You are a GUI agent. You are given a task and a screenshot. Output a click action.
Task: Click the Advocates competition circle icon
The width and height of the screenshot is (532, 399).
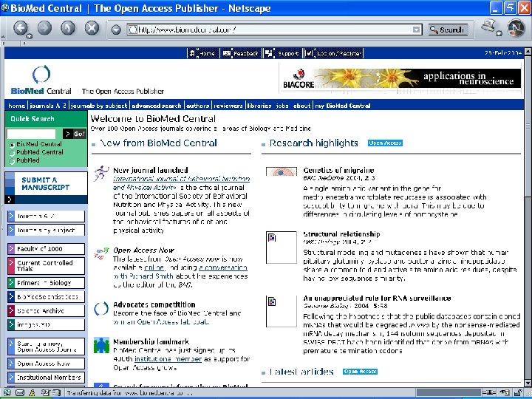click(101, 309)
